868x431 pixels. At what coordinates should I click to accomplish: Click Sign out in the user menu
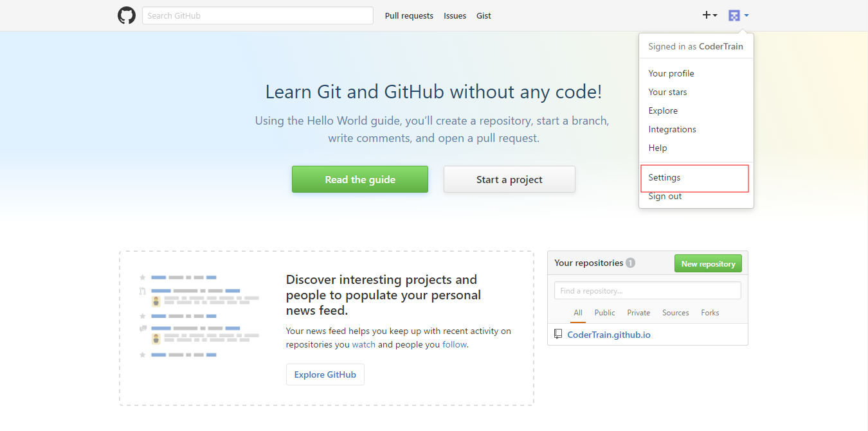pyautogui.click(x=665, y=197)
